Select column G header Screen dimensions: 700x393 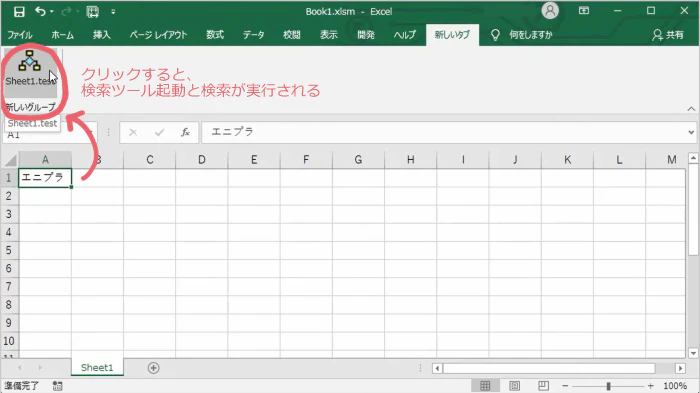(358, 159)
